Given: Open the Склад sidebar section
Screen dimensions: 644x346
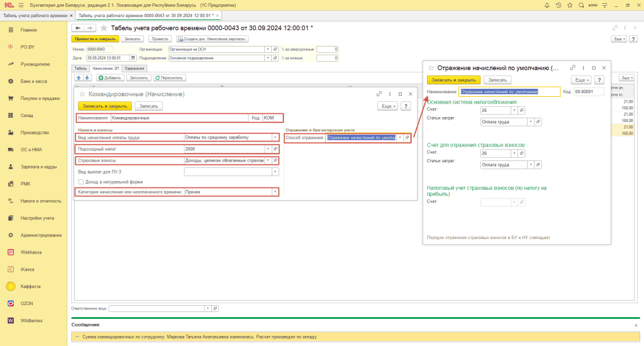Looking at the screenshot, I should [26, 116].
